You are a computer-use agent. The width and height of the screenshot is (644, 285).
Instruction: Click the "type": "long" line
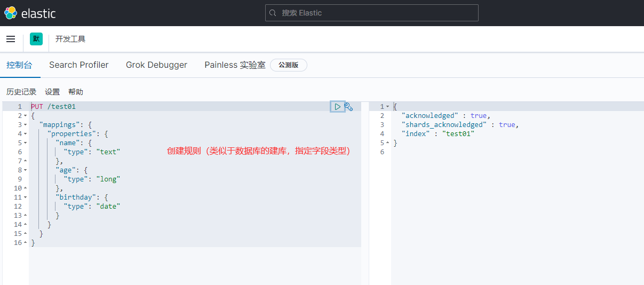pos(92,179)
